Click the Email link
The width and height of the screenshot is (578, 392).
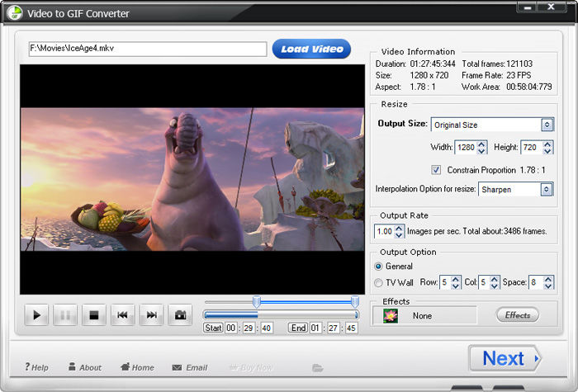190,367
